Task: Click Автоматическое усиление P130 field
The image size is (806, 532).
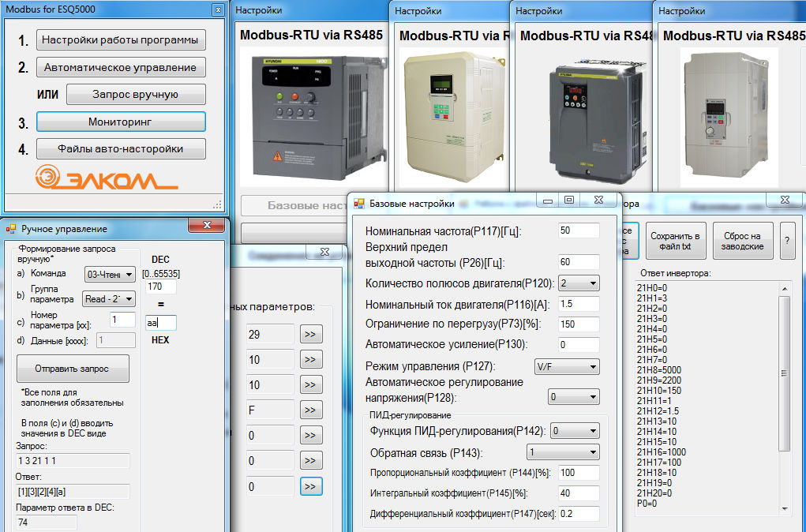Action: 579,344
